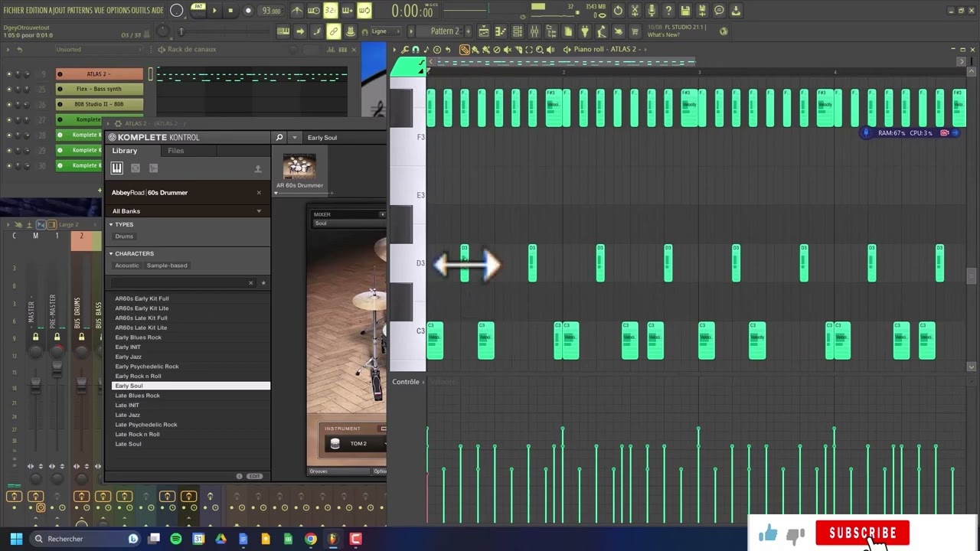The width and height of the screenshot is (980, 551).
Task: Open the file Browser view icon
Action: click(x=551, y=31)
